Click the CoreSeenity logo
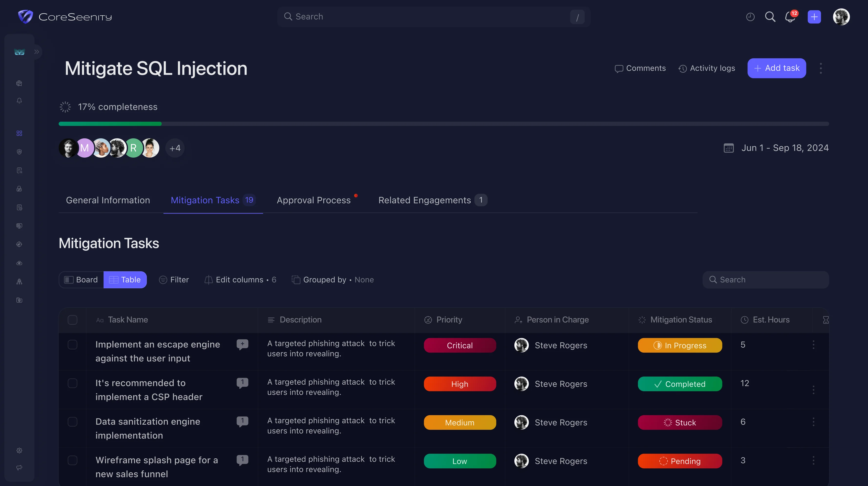 (x=65, y=17)
